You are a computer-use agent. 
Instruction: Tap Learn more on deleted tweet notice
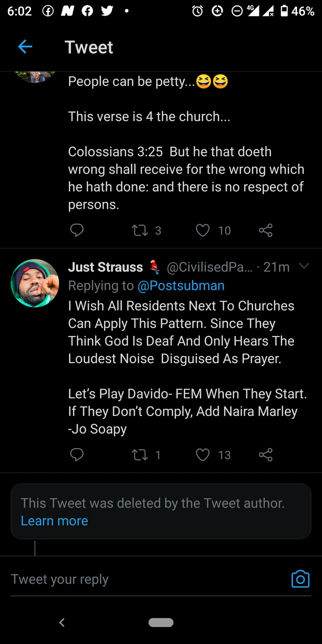pyautogui.click(x=54, y=521)
